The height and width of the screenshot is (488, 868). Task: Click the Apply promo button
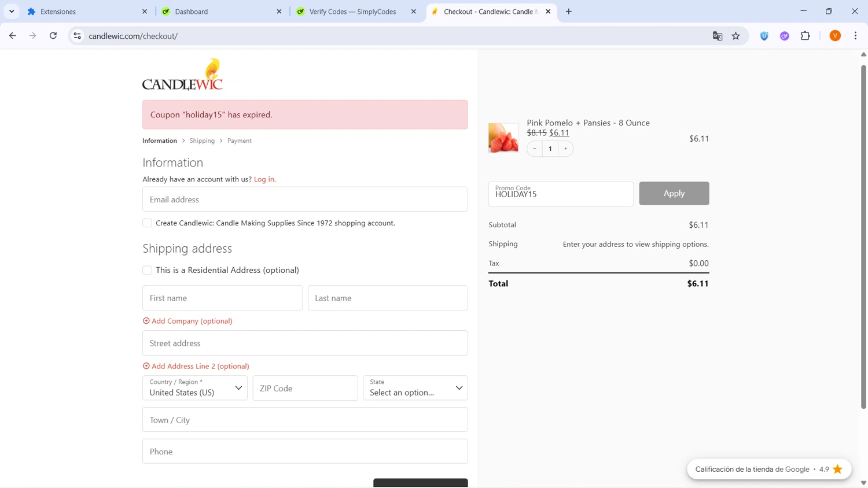pos(674,194)
